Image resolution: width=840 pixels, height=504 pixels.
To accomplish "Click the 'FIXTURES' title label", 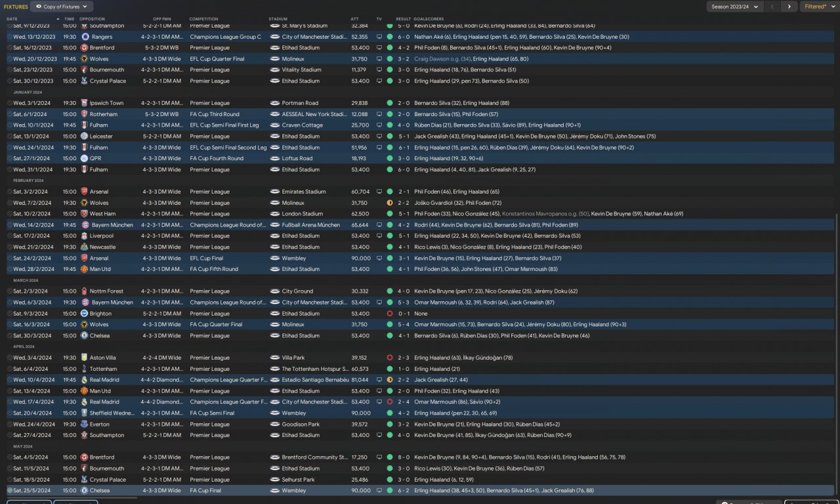I will pos(16,7).
